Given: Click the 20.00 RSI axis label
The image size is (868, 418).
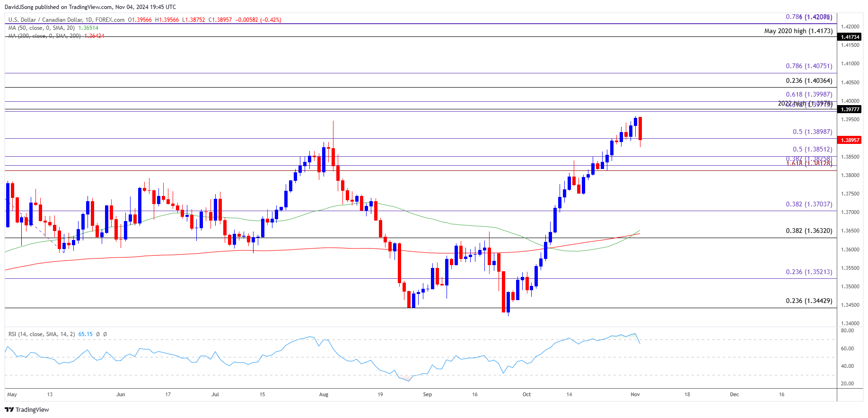Looking at the screenshot, I should pyautogui.click(x=848, y=384).
